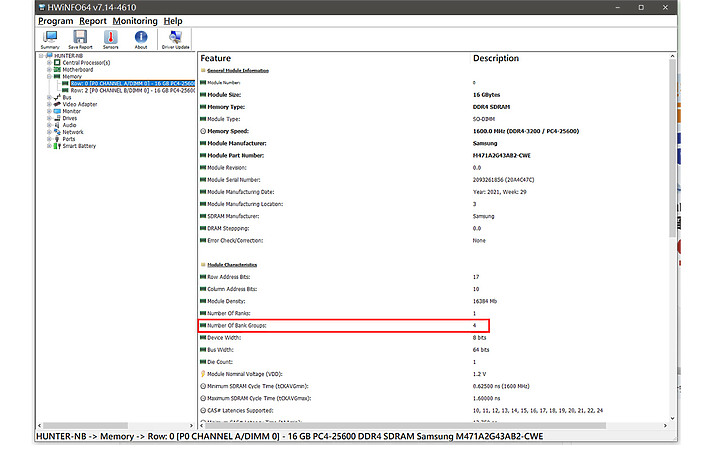The width and height of the screenshot is (720, 451).
Task: Click the Module Density label
Action: click(x=226, y=301)
